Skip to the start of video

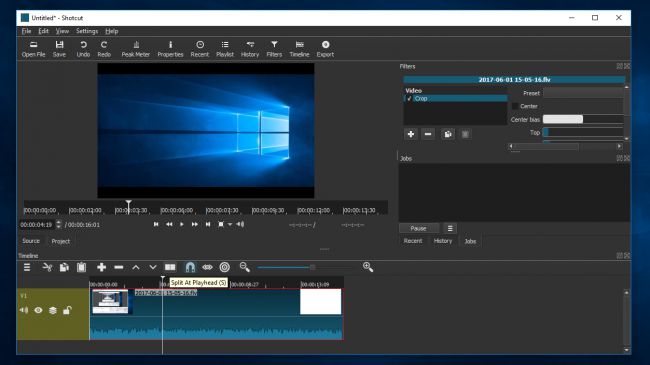156,224
